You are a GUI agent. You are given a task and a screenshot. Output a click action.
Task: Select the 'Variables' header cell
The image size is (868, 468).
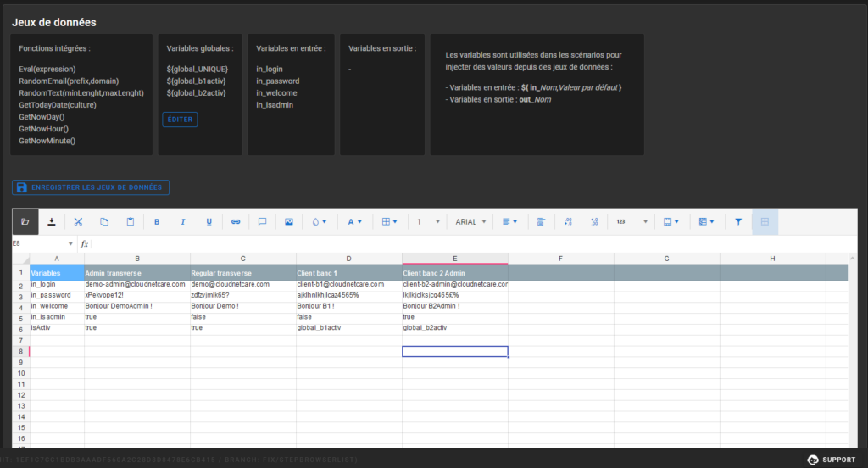[x=57, y=273]
